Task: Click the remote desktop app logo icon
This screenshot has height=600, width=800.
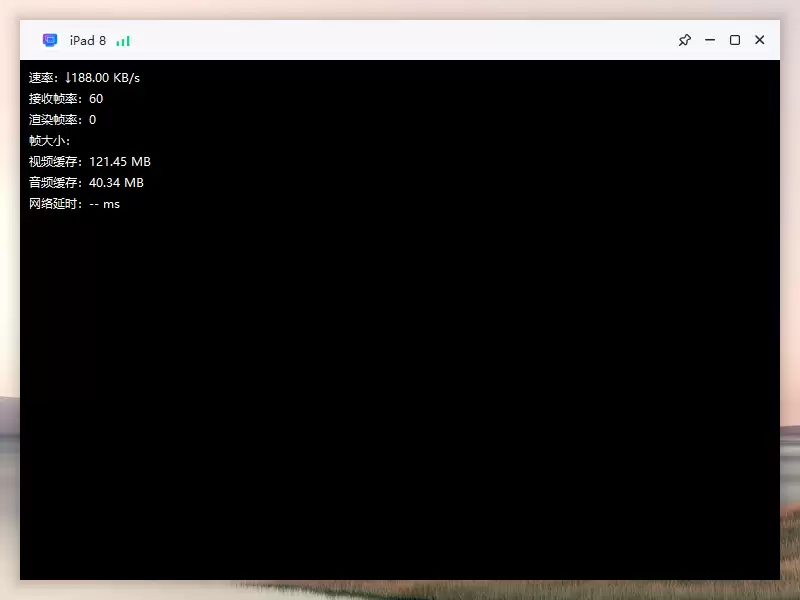Action: click(x=50, y=40)
